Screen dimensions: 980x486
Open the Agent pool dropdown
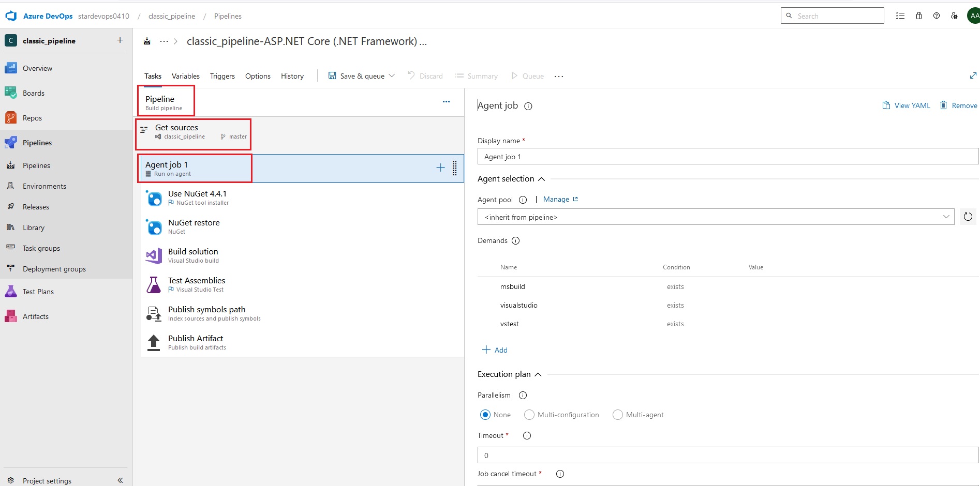(716, 217)
